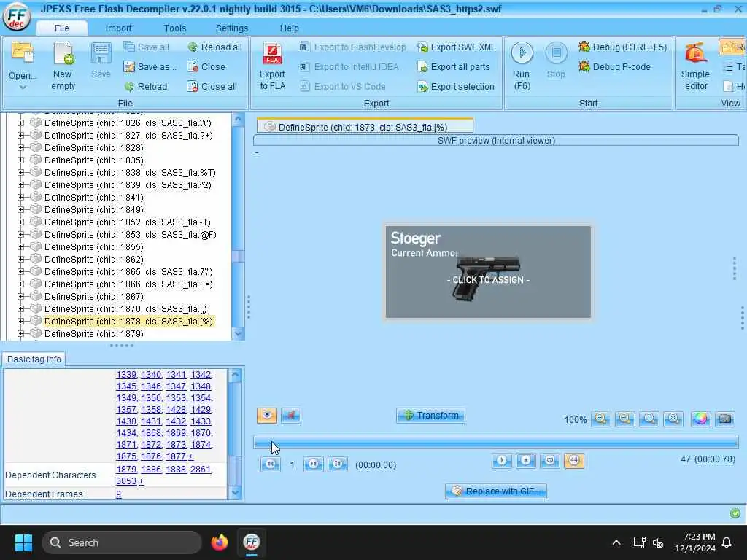Viewport: 747px width, 560px height.
Task: Click the frame timeline slider
Action: pyautogui.click(x=496, y=443)
